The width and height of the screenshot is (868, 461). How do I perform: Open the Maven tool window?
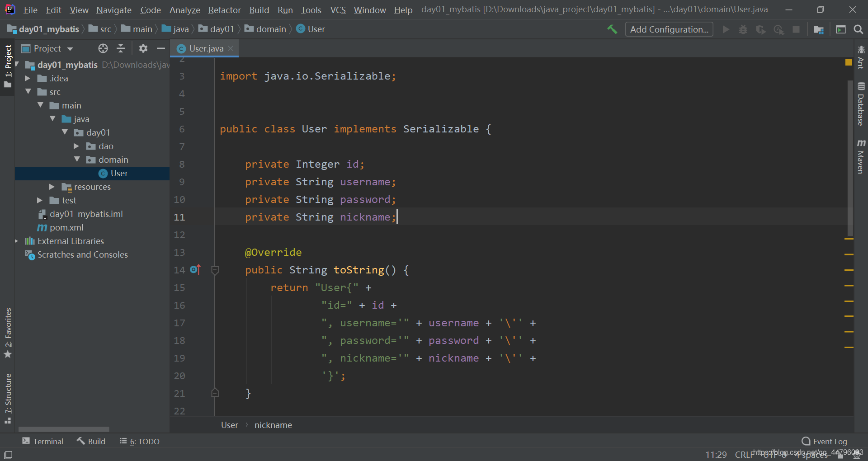tap(861, 156)
